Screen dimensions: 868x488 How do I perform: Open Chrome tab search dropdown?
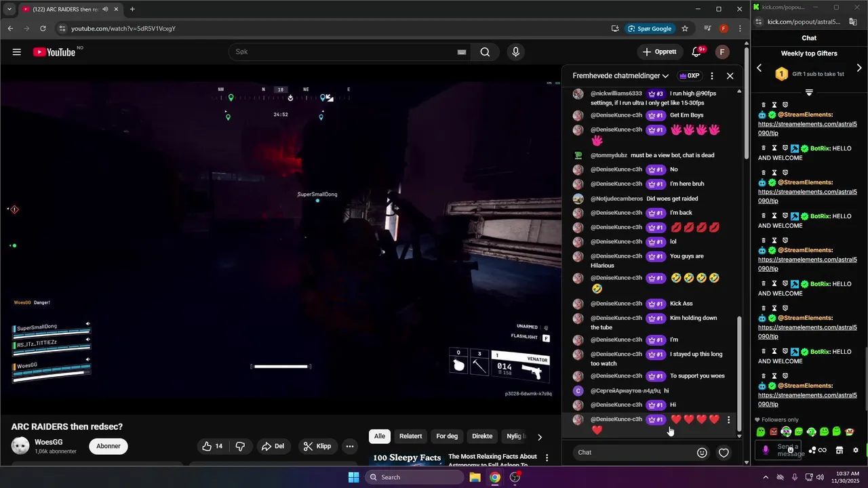pyautogui.click(x=9, y=9)
